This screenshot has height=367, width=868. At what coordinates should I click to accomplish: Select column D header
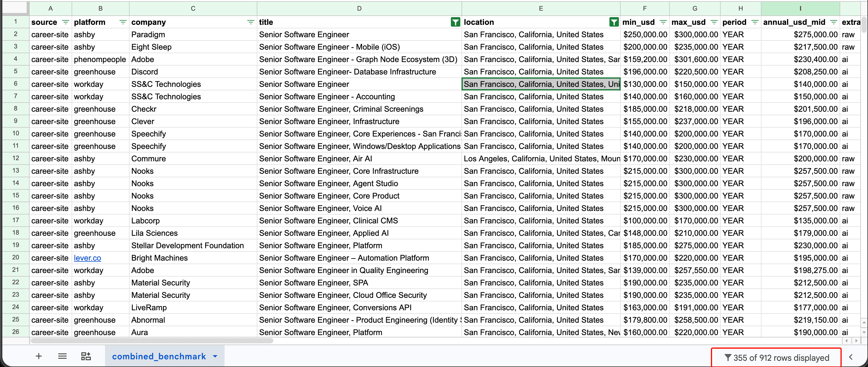click(x=359, y=8)
